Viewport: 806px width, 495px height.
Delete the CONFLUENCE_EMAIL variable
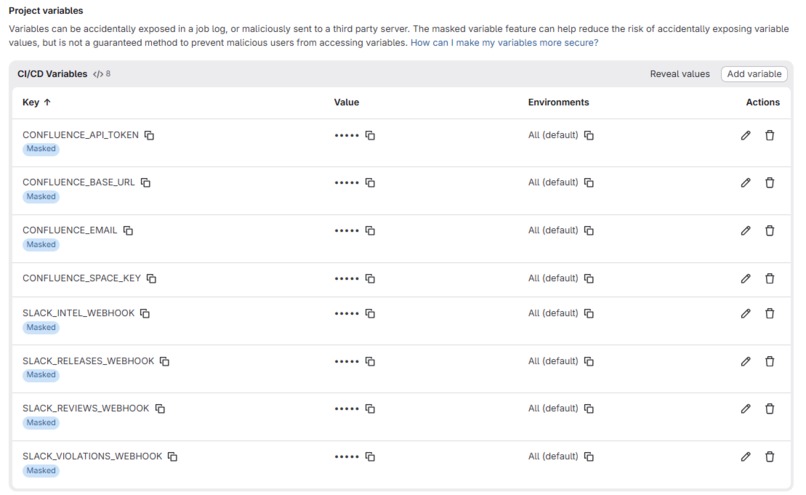click(770, 230)
